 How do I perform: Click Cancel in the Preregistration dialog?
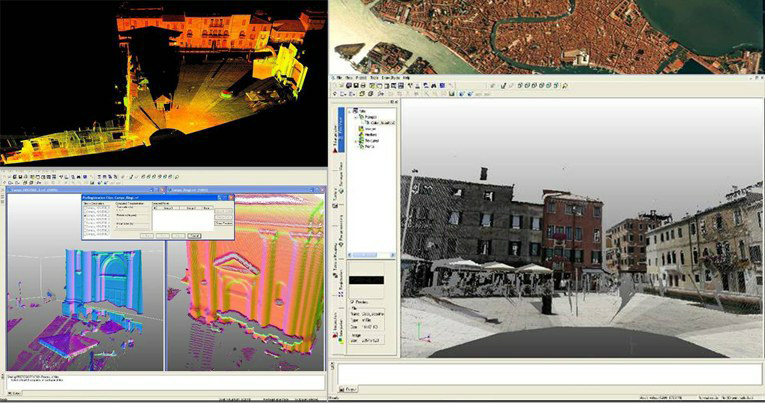coord(194,236)
